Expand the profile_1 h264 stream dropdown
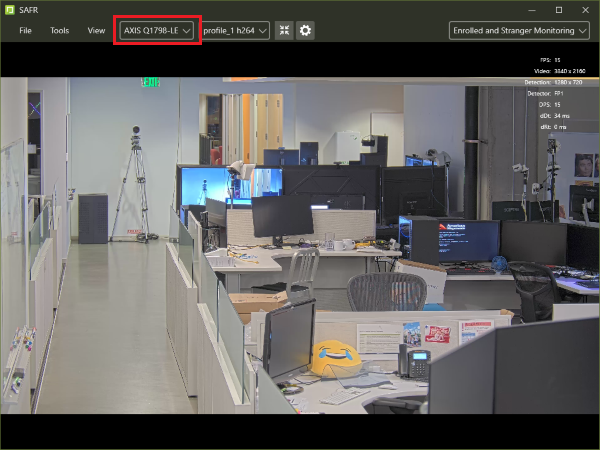Screen dimensions: 600x450 click(x=235, y=30)
